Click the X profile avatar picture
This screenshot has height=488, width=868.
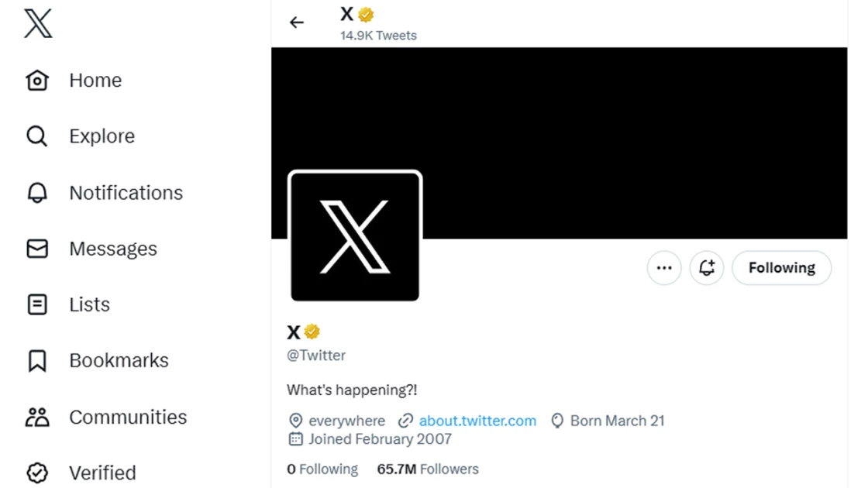356,235
